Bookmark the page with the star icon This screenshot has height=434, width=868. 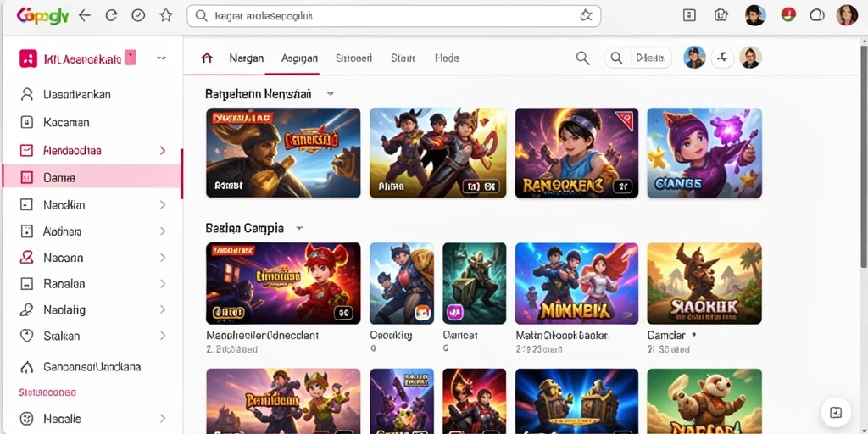pos(165,15)
